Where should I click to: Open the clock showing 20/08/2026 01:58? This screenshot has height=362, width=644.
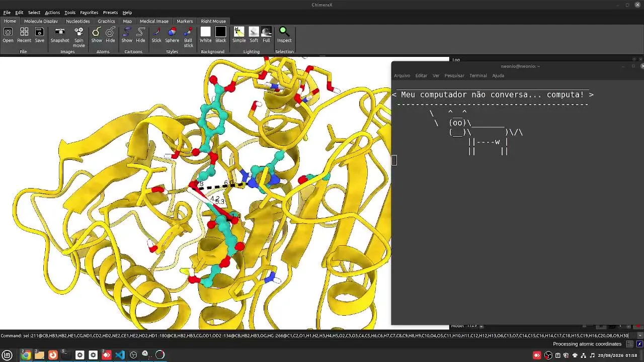[x=617, y=355]
